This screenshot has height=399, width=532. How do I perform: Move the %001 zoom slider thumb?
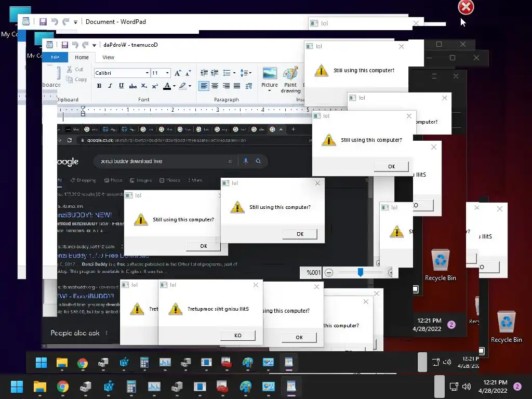(x=361, y=272)
